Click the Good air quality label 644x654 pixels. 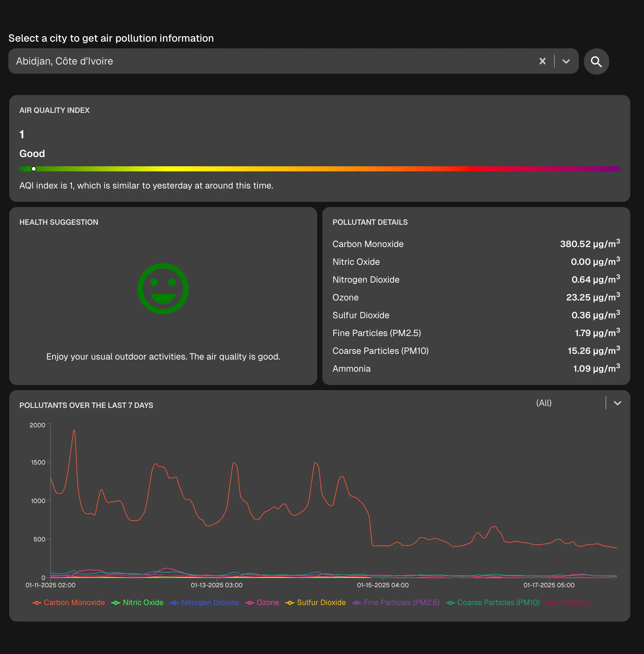(32, 153)
